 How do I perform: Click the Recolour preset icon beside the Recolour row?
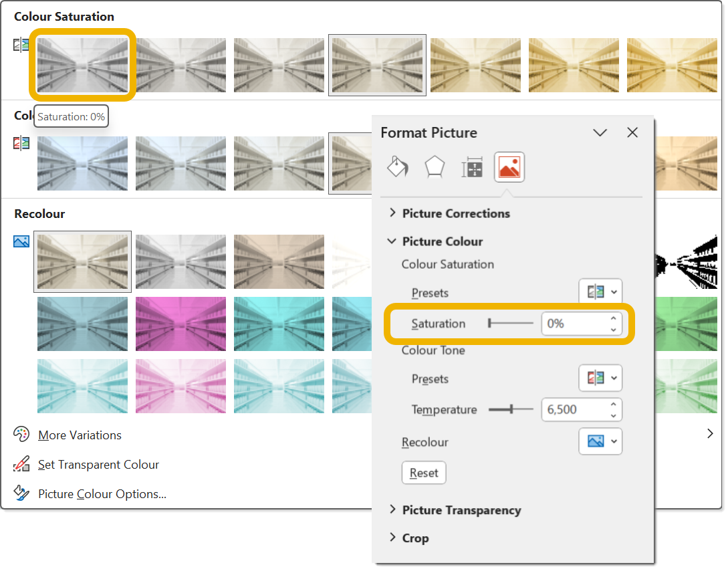pos(21,241)
